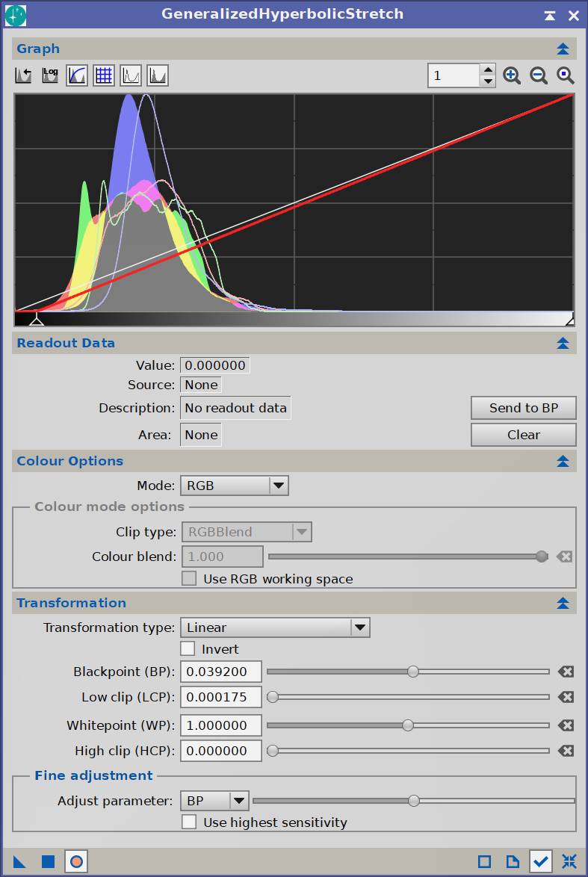Click the Whitepoint (WP) slider handle
Screen dimensions: 588x877
coord(408,725)
